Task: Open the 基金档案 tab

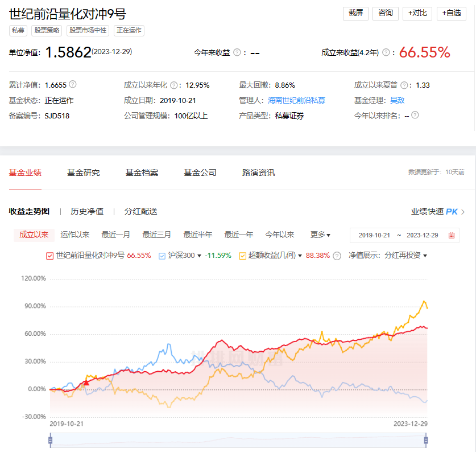Action: 142,172
